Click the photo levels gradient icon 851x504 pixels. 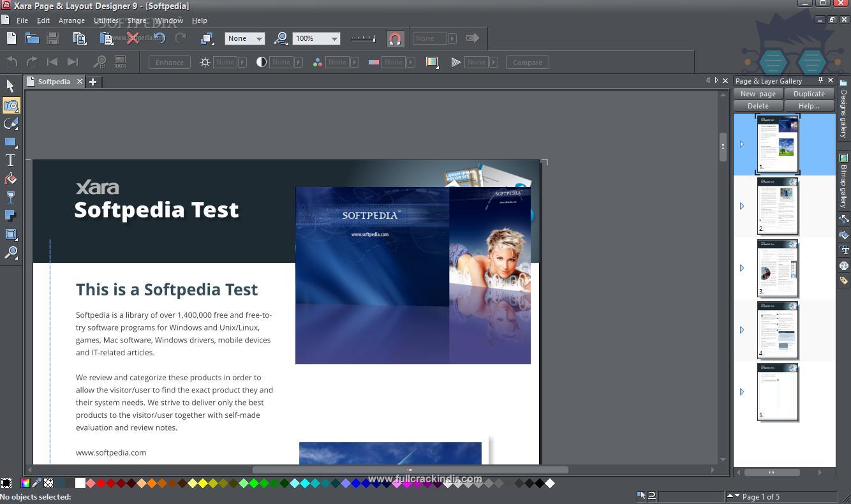point(432,62)
